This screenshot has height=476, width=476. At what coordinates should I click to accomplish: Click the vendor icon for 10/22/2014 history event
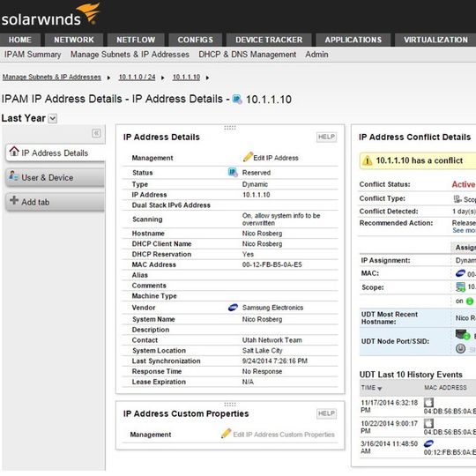click(x=428, y=423)
